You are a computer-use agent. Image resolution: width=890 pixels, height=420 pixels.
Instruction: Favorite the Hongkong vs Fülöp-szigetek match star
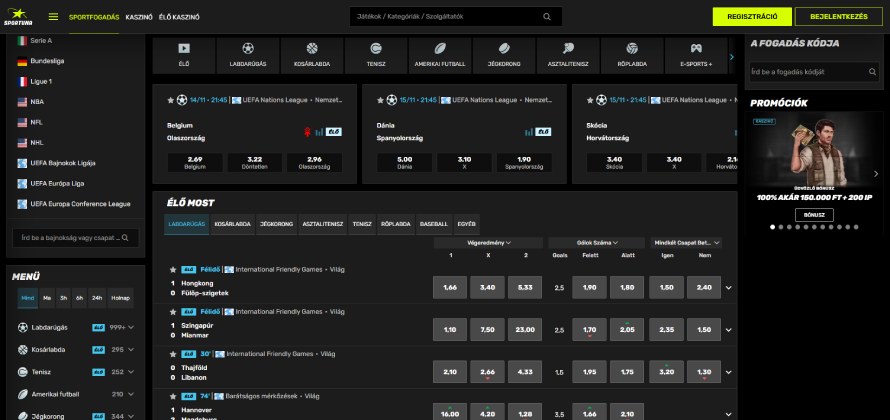pyautogui.click(x=172, y=269)
